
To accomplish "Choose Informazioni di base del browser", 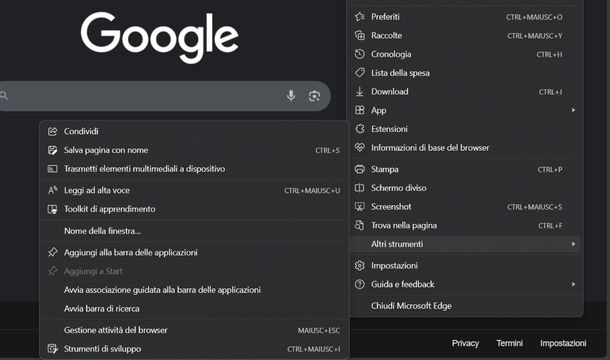I will 465,148.
